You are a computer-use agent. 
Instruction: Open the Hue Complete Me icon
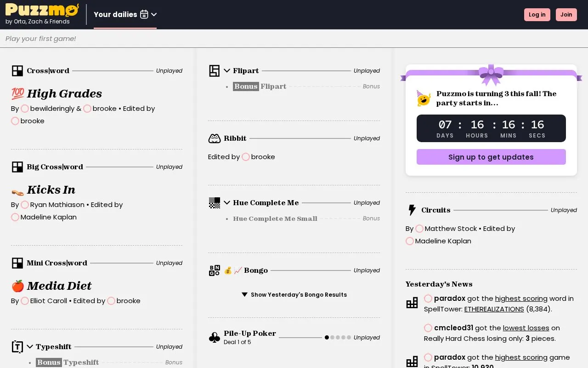pos(215,203)
